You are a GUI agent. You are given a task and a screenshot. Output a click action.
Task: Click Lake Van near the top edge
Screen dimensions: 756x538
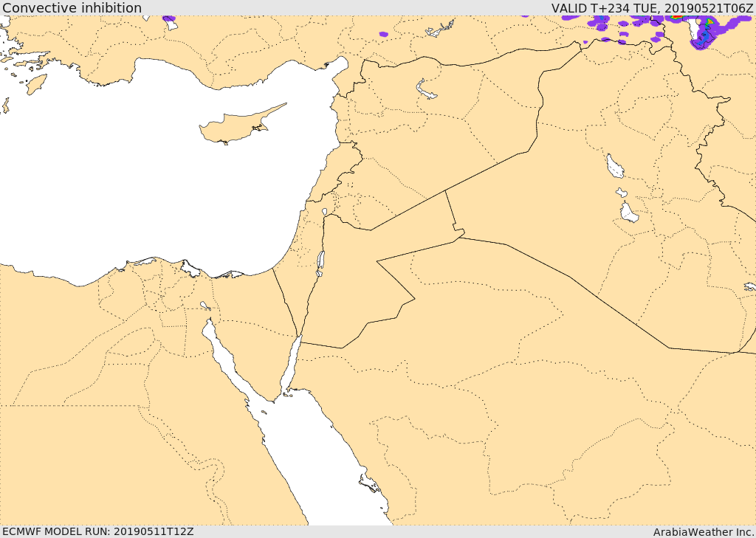click(440, 30)
